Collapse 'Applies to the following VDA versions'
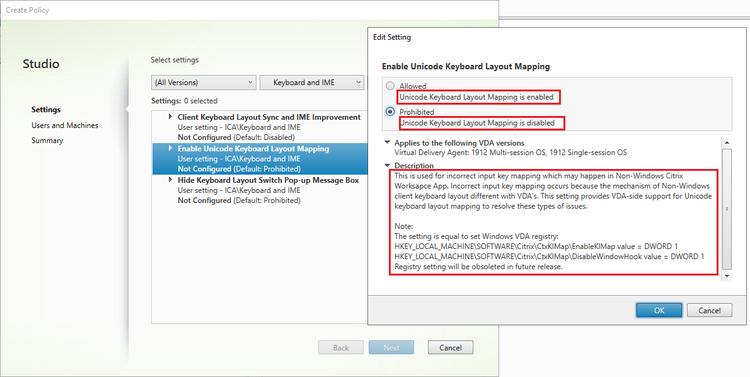 coord(387,143)
